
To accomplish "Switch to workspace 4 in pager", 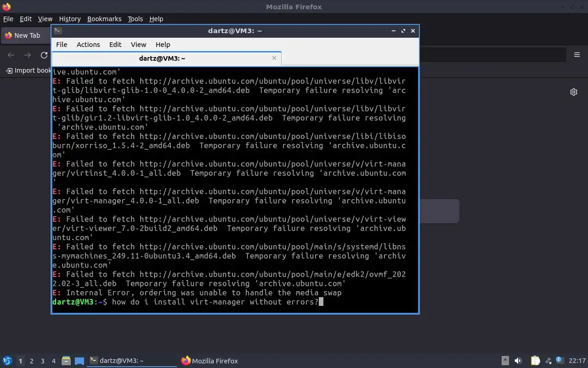I will (53, 361).
